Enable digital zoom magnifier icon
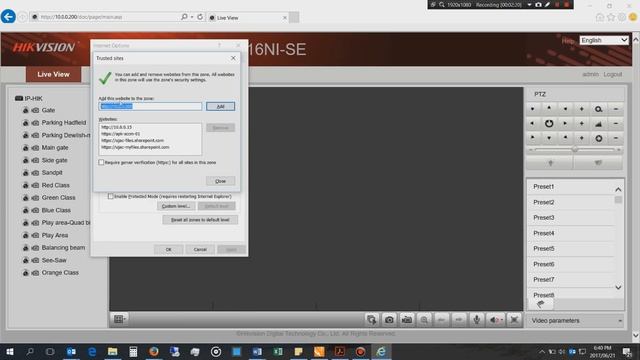Image resolution: width=640 pixels, height=360 pixels. pos(424,320)
